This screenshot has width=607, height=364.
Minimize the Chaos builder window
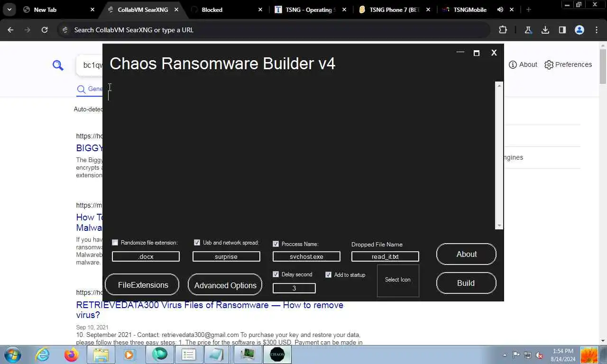(x=460, y=53)
